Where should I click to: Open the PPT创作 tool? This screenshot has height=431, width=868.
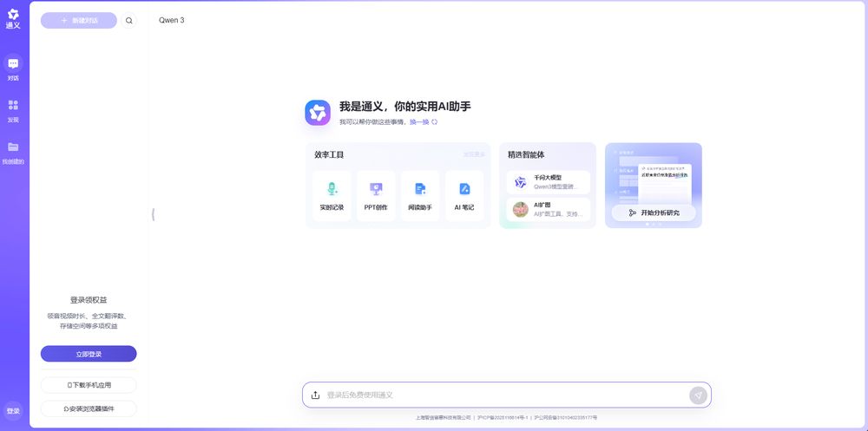pyautogui.click(x=376, y=196)
